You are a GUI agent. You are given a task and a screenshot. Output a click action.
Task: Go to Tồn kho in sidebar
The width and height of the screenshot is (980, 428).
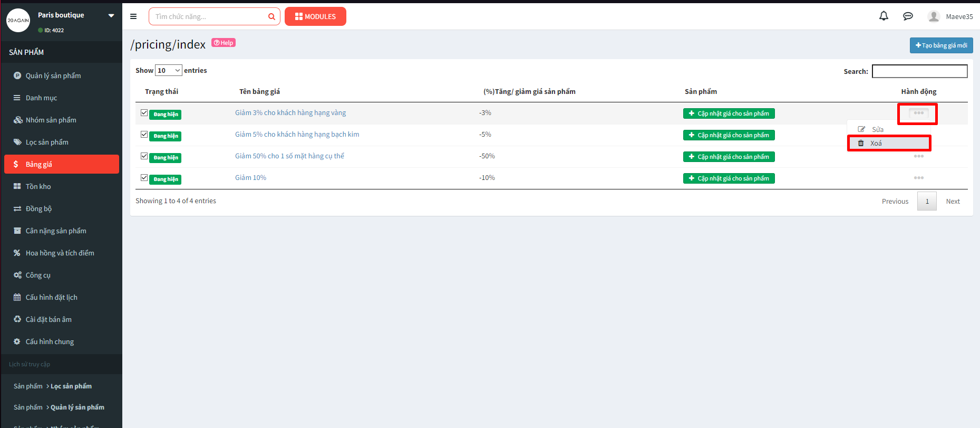coord(38,186)
